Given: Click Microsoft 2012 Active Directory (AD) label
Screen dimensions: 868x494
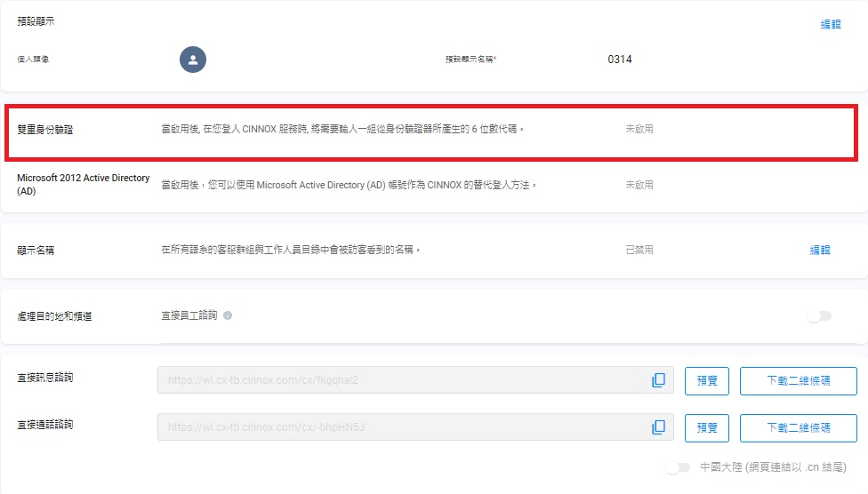Looking at the screenshot, I should click(x=83, y=184).
